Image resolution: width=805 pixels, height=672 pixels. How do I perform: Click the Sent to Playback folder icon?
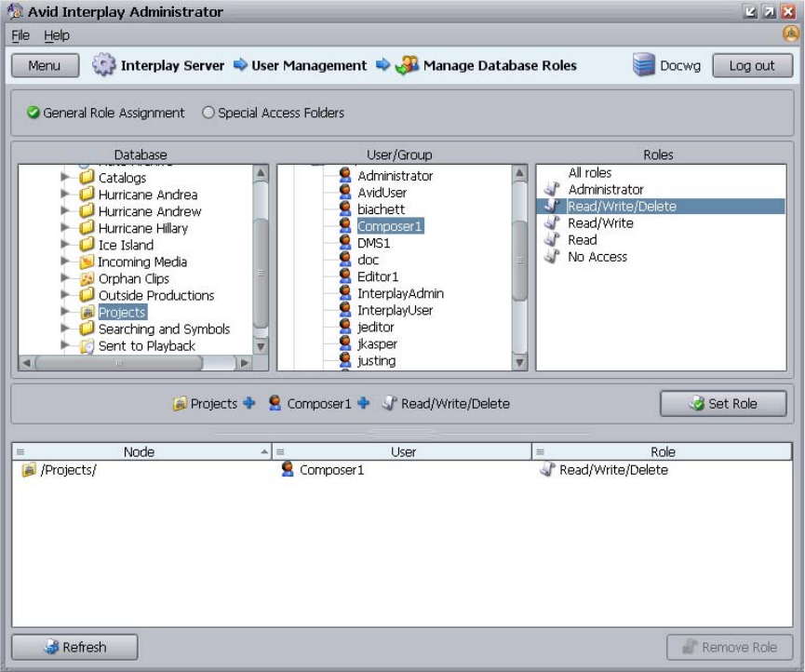click(87, 346)
